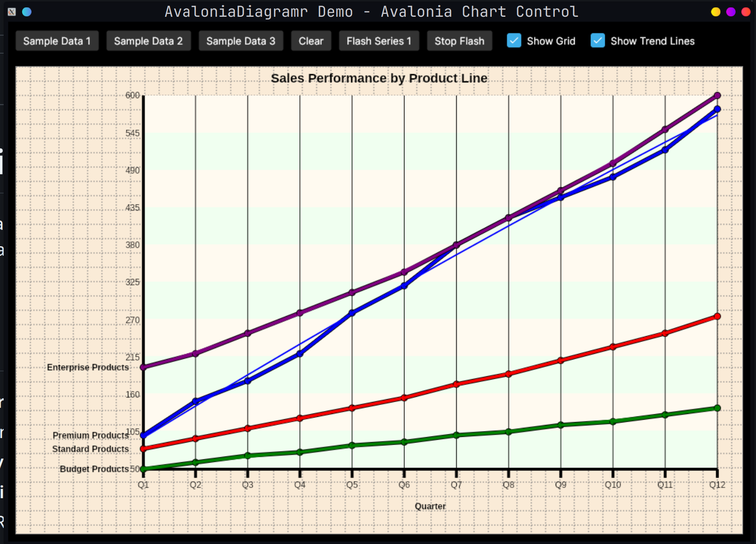This screenshot has width=756, height=544.
Task: Click the 600 y-axis value
Action: (132, 95)
